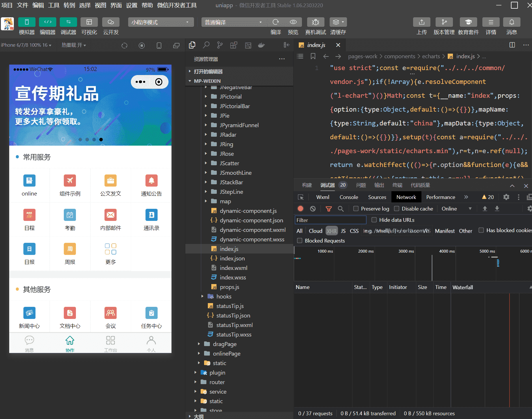Click the real device debugging (真机调试) icon

tap(316, 22)
